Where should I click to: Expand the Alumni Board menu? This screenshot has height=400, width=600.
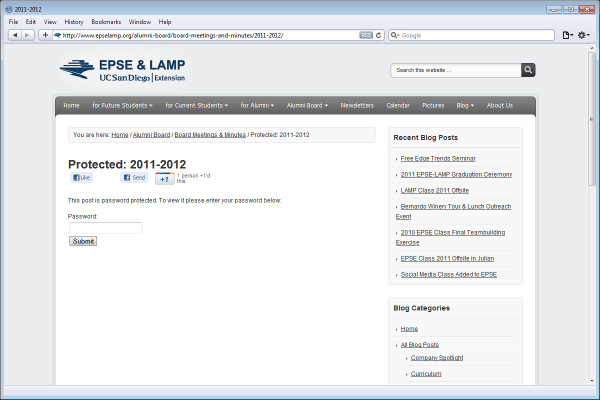point(307,105)
